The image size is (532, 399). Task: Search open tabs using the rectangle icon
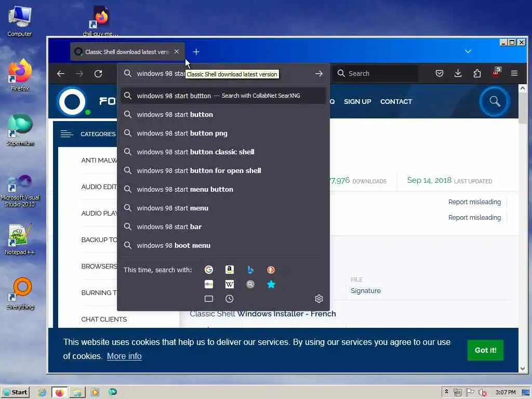pyautogui.click(x=209, y=299)
